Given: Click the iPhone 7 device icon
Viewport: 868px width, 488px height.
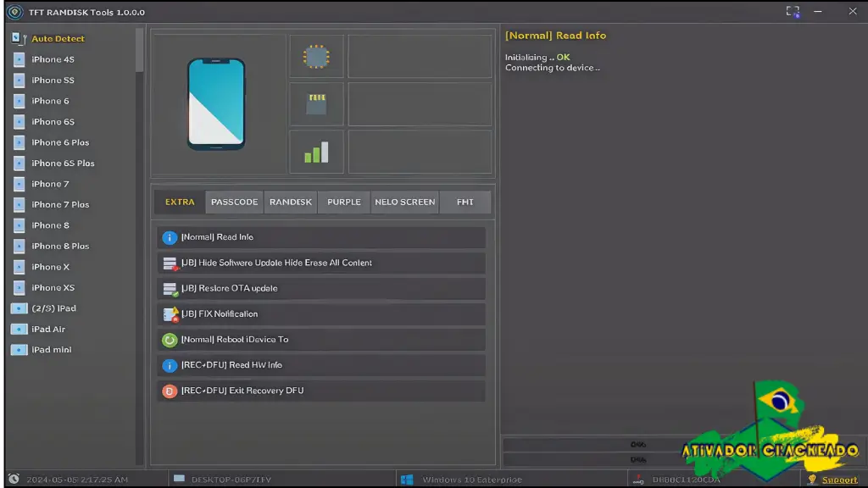Looking at the screenshot, I should [x=19, y=184].
